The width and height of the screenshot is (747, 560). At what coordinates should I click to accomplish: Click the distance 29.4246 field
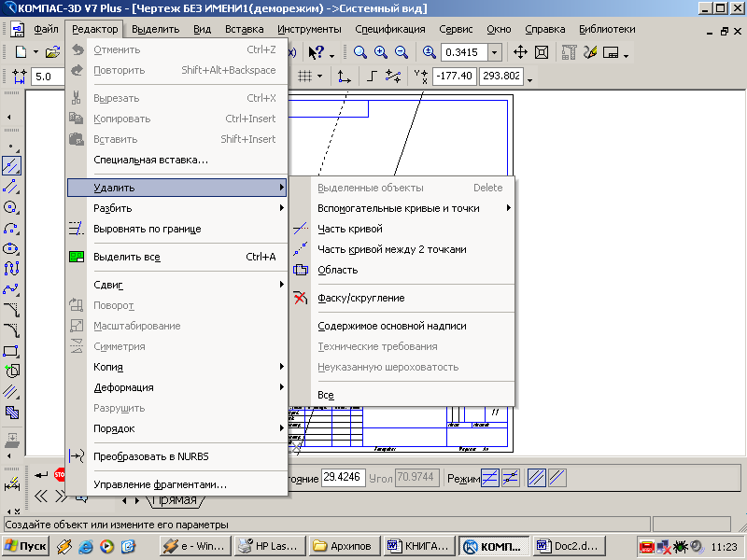coord(344,478)
